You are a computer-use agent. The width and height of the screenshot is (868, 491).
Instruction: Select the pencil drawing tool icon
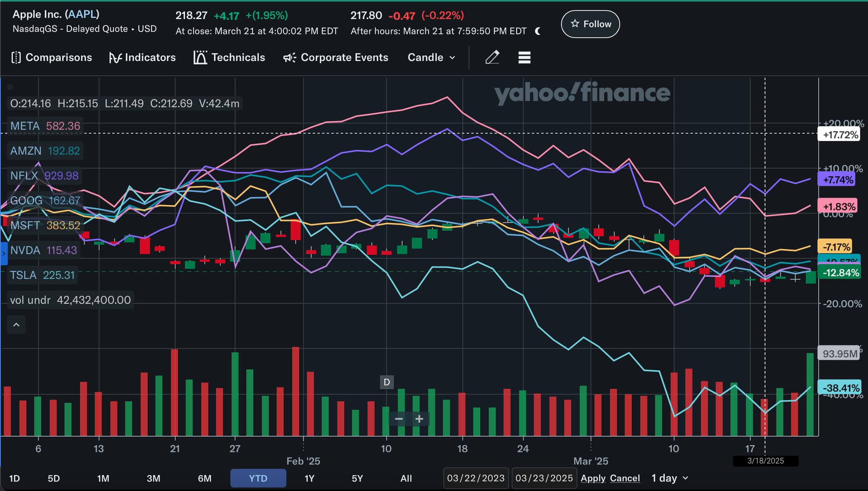click(x=492, y=57)
